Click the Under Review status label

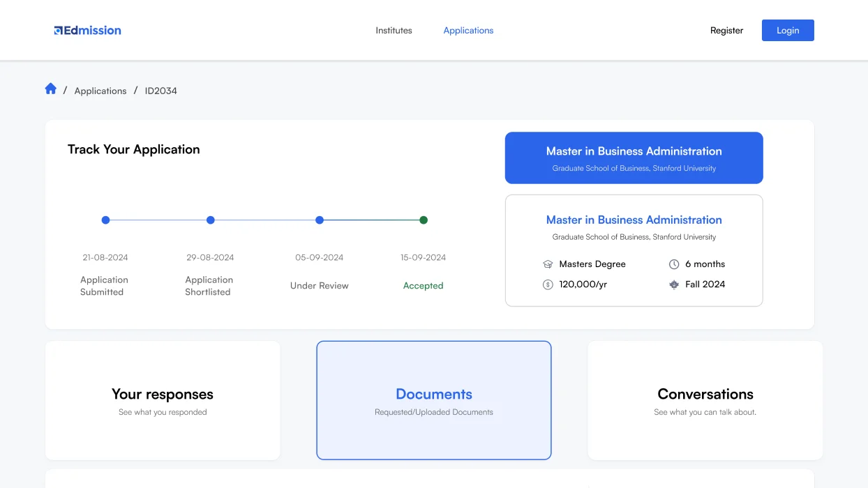click(320, 286)
